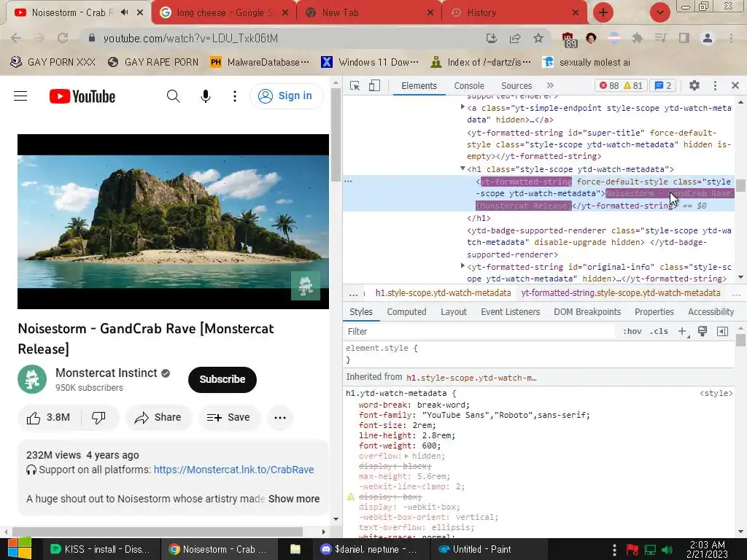Open Chrome profile avatar button
Viewport: 747px width, 560px height.
[x=708, y=38]
